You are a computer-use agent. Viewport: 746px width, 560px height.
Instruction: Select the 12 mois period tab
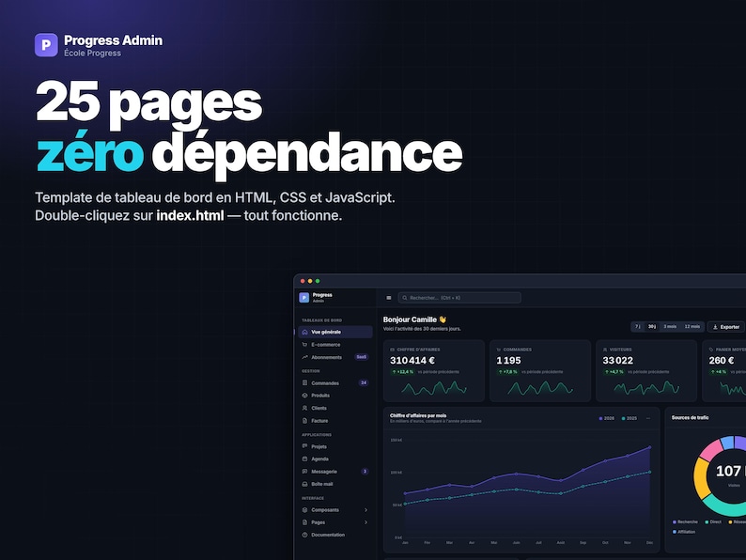coord(692,326)
